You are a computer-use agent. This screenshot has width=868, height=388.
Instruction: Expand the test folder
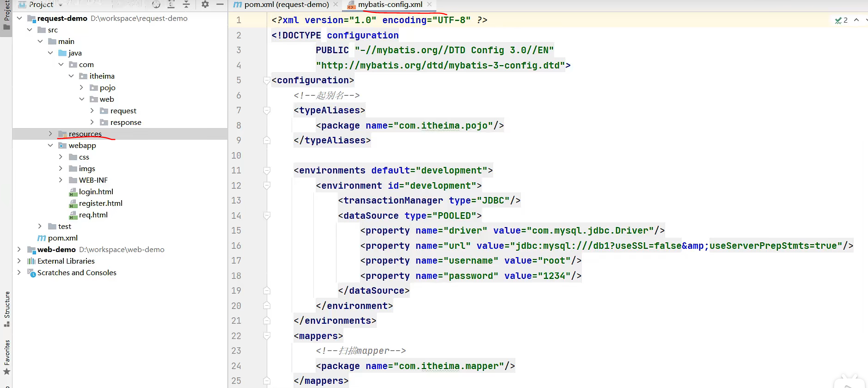(40, 226)
